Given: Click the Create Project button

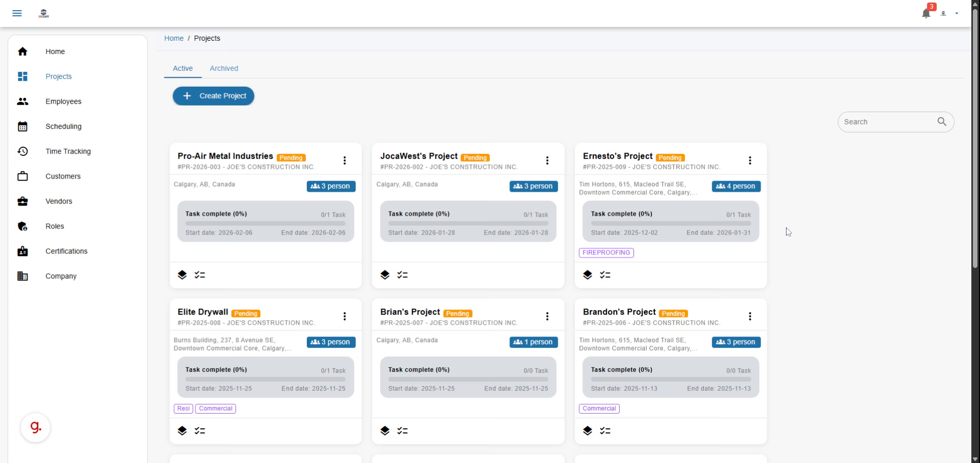Looking at the screenshot, I should 213,96.
